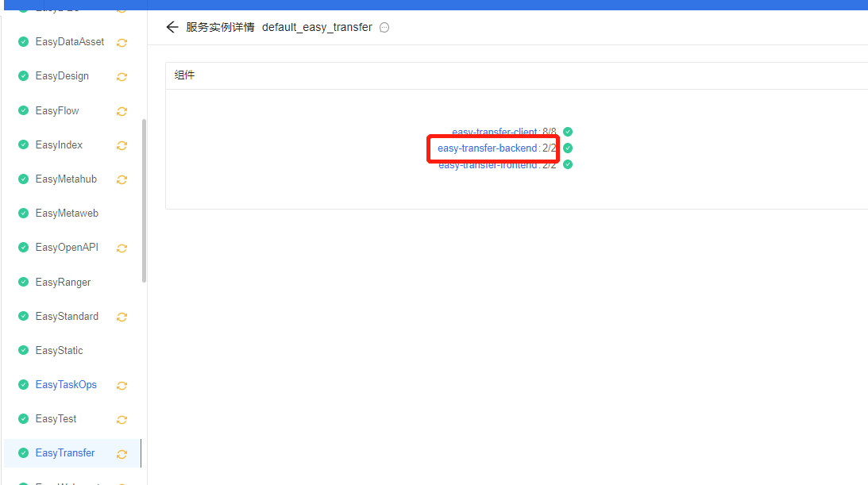868x485 pixels.
Task: Open the easy-transfer-client component link
Action: click(494, 132)
